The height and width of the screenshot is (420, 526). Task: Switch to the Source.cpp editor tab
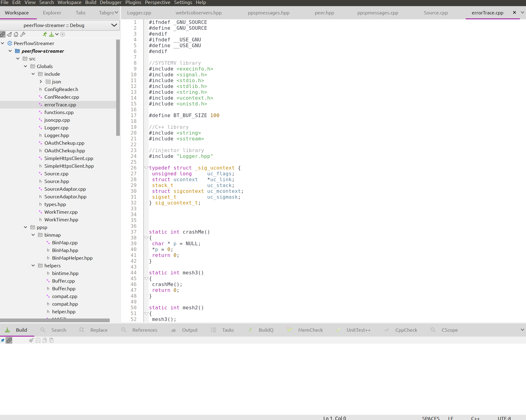click(436, 13)
